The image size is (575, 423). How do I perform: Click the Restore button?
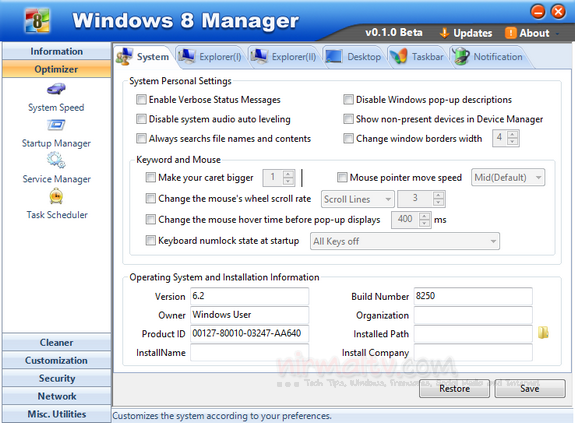[x=454, y=389]
